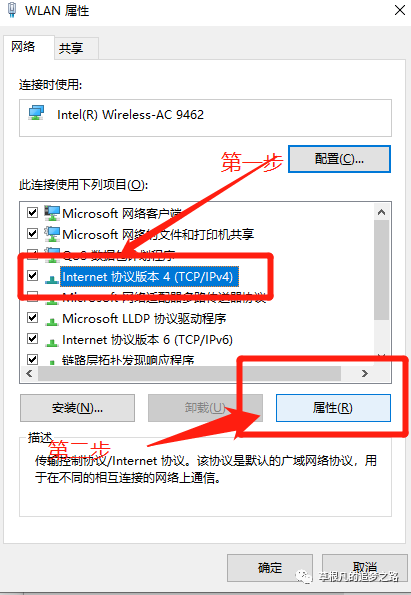Click the IPv6 protocol item icon
This screenshot has width=411, height=595.
pyautogui.click(x=52, y=342)
